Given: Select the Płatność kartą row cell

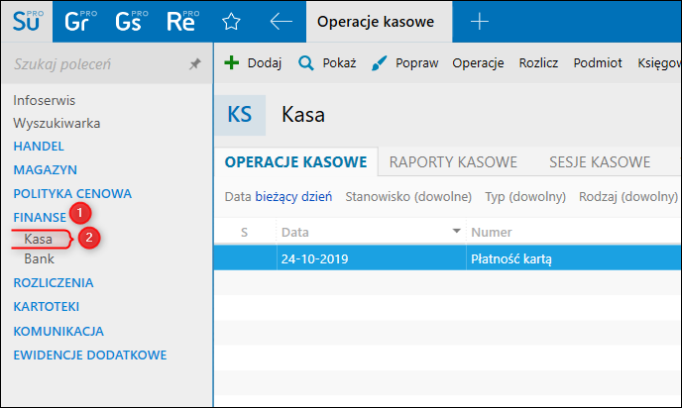Looking at the screenshot, I should [x=574, y=259].
